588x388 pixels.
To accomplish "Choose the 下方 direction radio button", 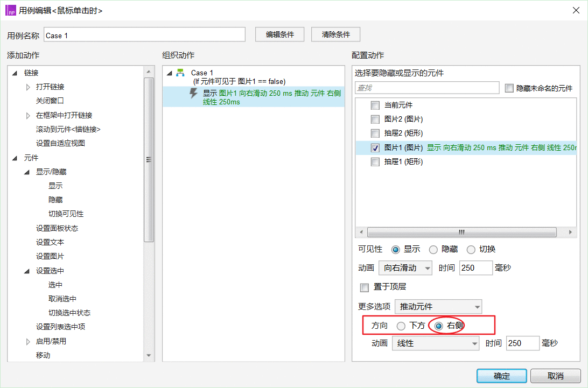I will 401,326.
